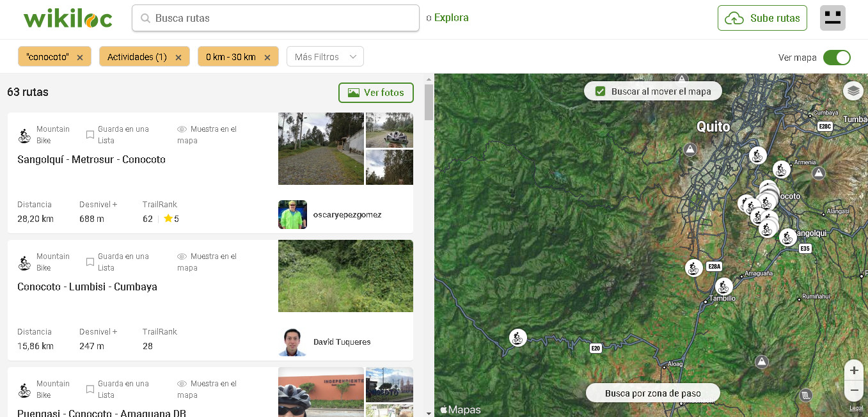Viewport: 868px width, 417px height.
Task: Click the 15,86 km distance value
Action: coord(35,346)
